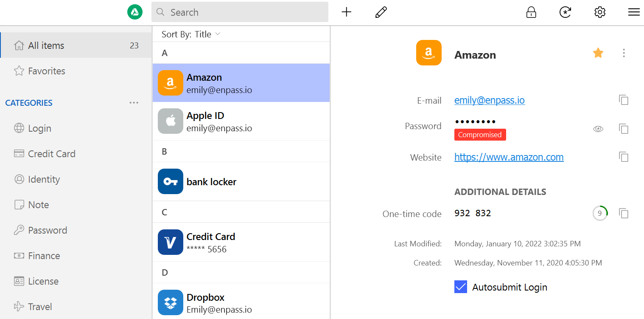Image resolution: width=644 pixels, height=319 pixels.
Task: Open settings via the gear icon
Action: [600, 12]
